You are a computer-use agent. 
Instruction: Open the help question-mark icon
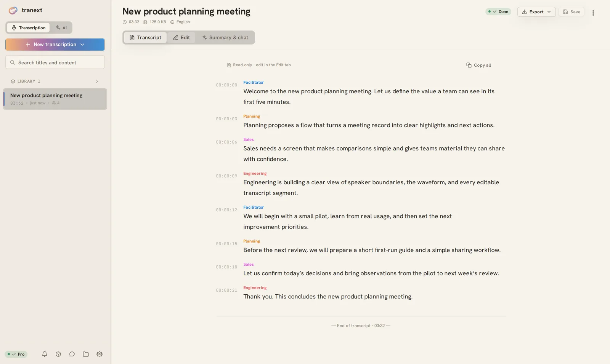tap(58, 354)
